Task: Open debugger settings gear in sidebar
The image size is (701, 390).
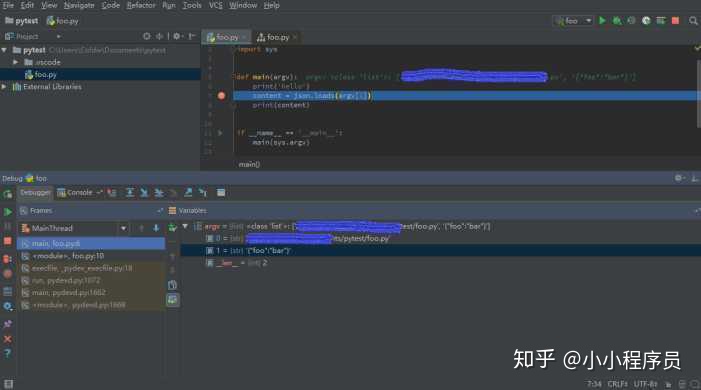Action: [8, 306]
